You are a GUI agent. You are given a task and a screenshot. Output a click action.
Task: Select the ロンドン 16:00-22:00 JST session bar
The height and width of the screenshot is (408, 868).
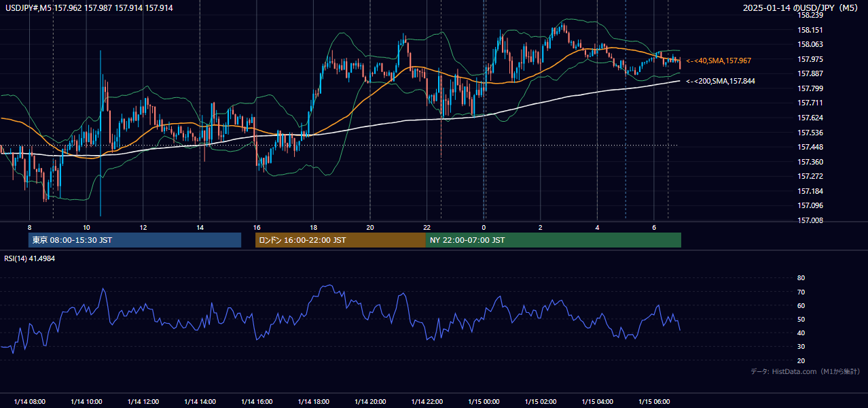[340, 240]
